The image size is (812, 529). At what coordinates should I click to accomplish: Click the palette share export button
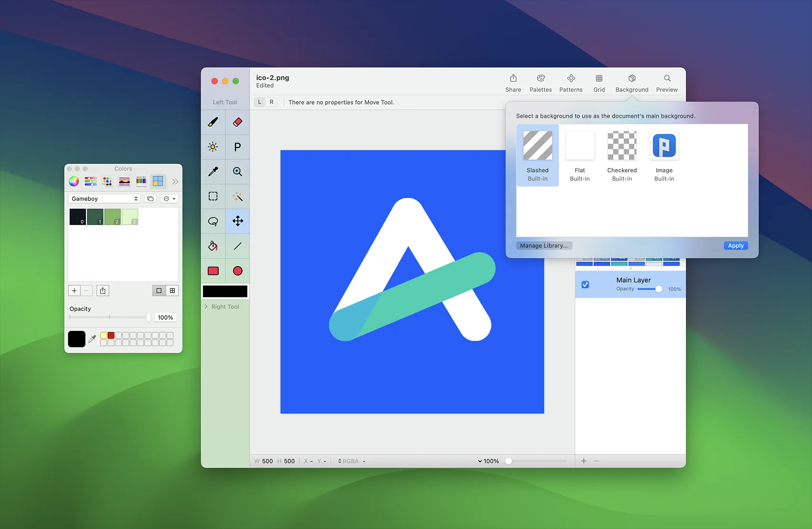point(103,290)
